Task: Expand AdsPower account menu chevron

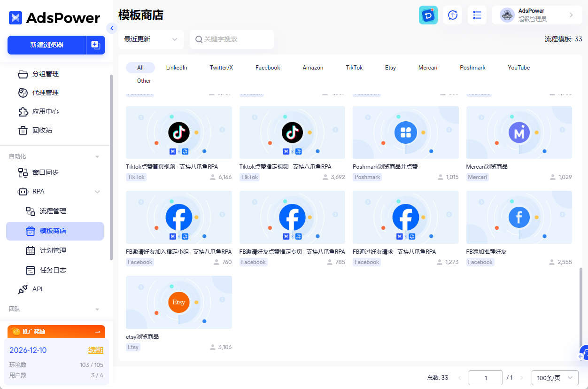Action: tap(571, 15)
